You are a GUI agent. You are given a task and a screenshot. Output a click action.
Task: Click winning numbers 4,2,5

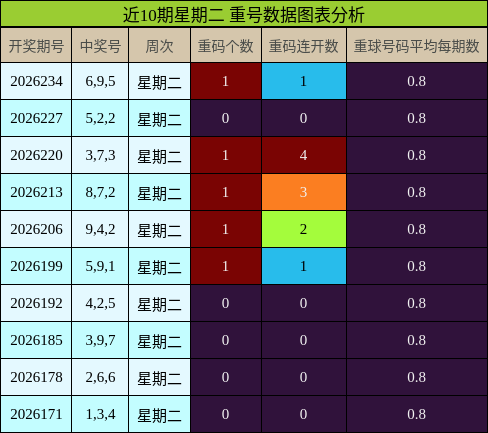coord(100,303)
